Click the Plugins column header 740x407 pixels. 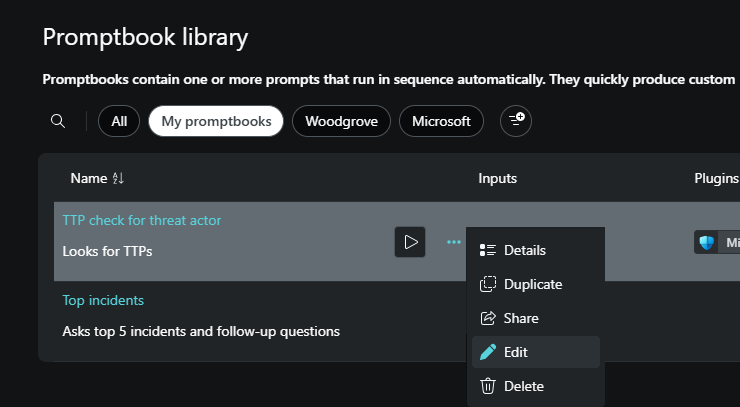tap(716, 178)
